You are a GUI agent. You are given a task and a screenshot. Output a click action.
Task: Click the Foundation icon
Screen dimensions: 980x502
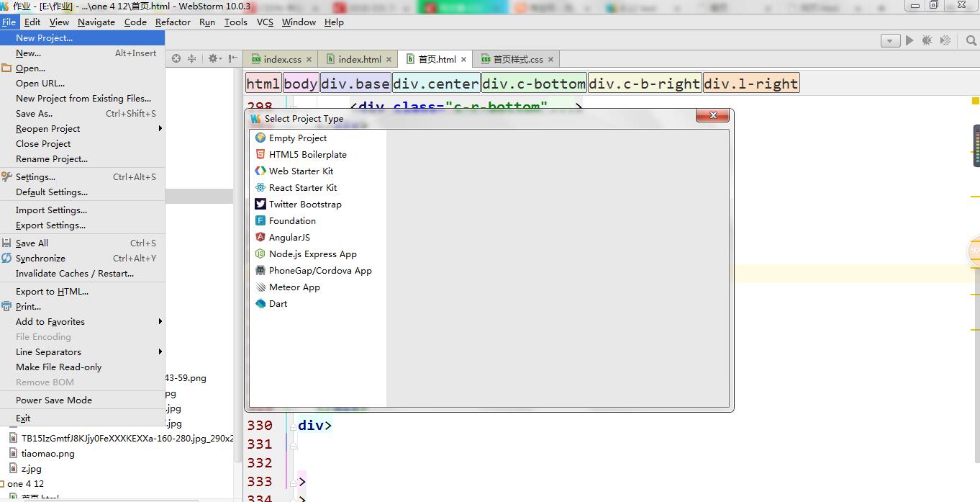coord(260,220)
